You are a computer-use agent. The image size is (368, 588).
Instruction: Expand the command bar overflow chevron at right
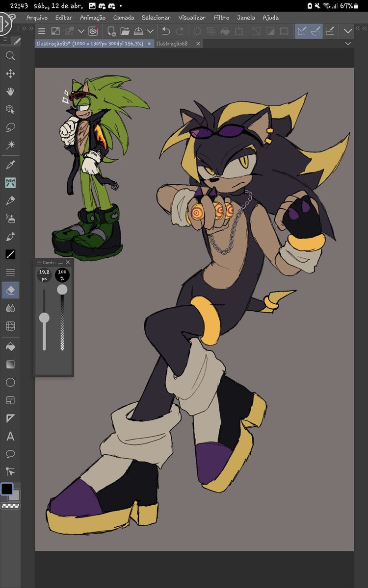pyautogui.click(x=348, y=31)
